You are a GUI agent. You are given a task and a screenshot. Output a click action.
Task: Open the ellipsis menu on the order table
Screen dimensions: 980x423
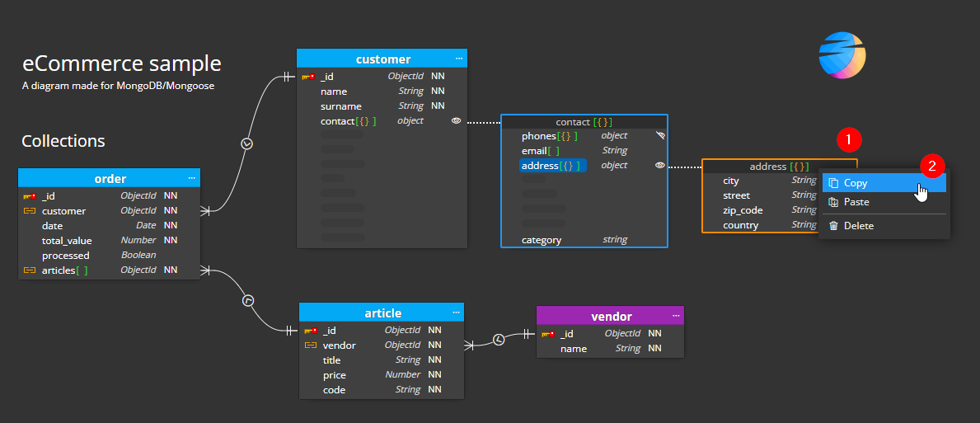click(x=192, y=178)
